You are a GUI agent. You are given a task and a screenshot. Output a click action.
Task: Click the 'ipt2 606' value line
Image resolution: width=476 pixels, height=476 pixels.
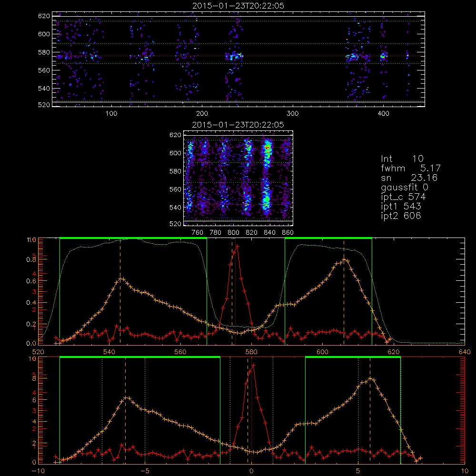click(401, 216)
